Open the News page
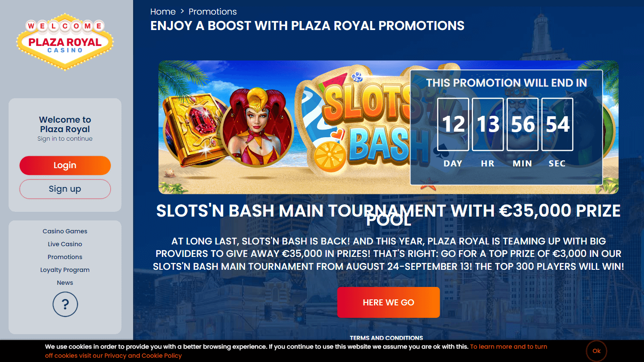 click(x=65, y=283)
